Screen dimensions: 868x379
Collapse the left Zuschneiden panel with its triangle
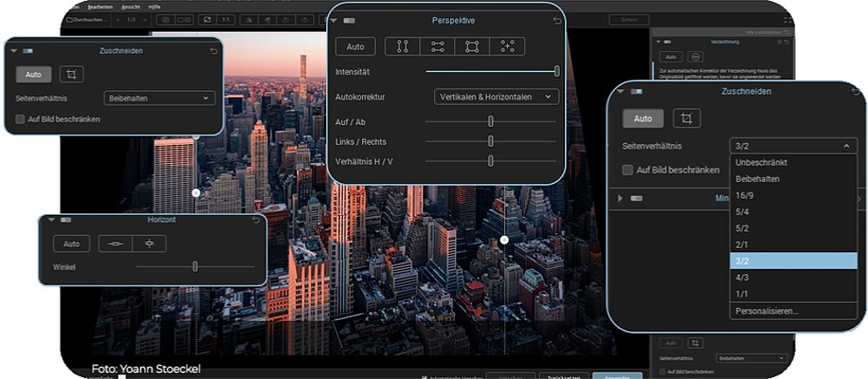14,51
